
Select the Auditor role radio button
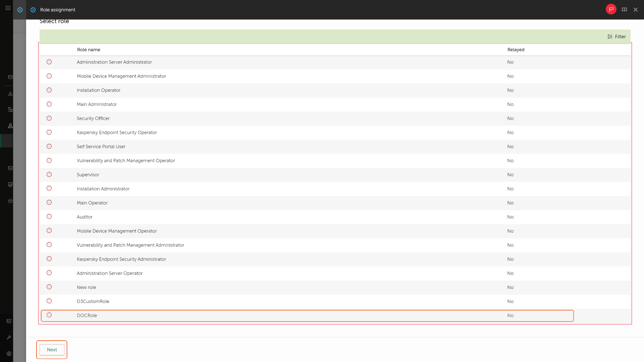click(49, 217)
